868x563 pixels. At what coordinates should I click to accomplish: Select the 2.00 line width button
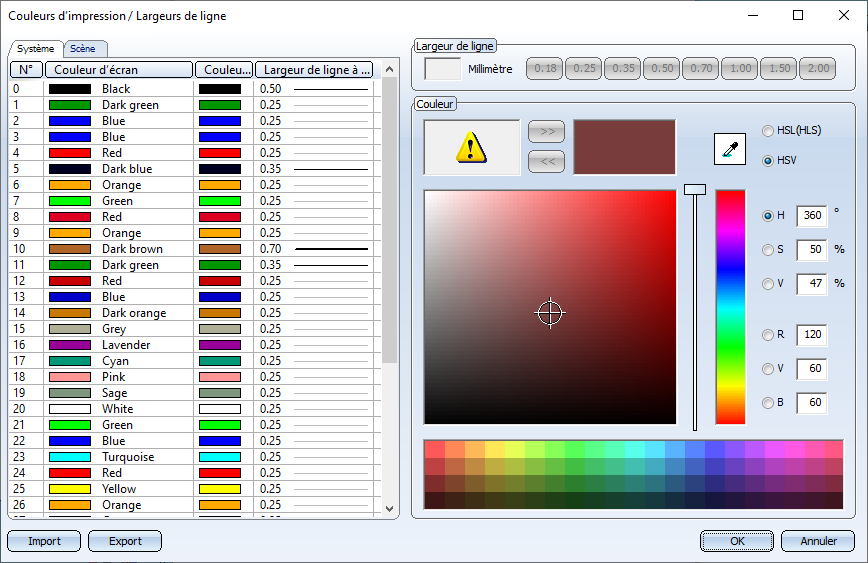coord(817,69)
